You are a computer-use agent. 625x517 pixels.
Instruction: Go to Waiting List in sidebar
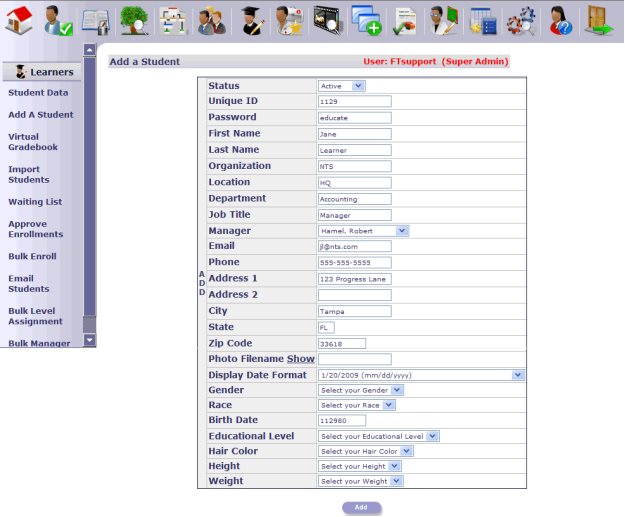(x=35, y=202)
